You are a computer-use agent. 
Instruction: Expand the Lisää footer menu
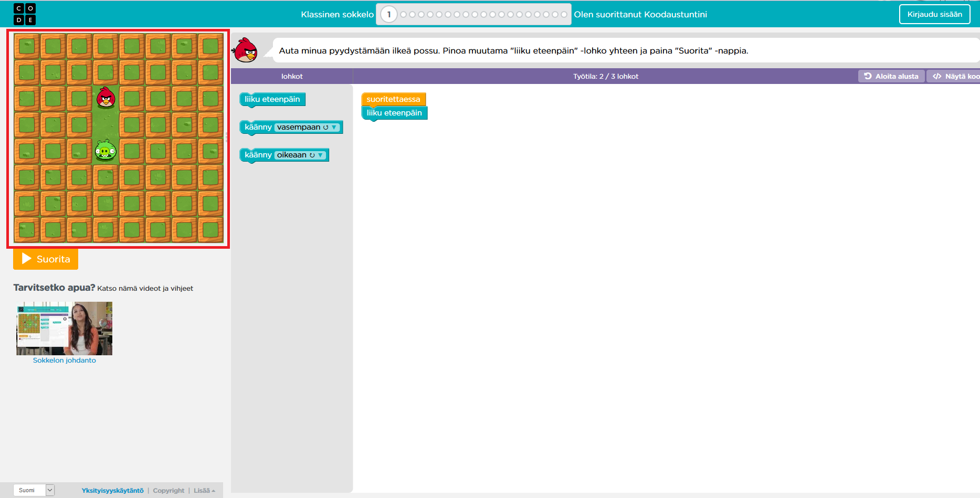click(204, 491)
